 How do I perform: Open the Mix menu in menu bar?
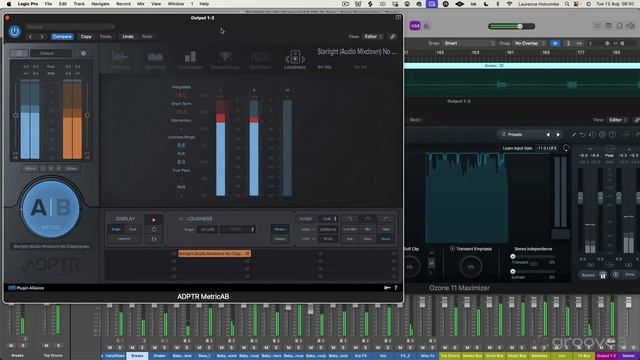point(140,4)
